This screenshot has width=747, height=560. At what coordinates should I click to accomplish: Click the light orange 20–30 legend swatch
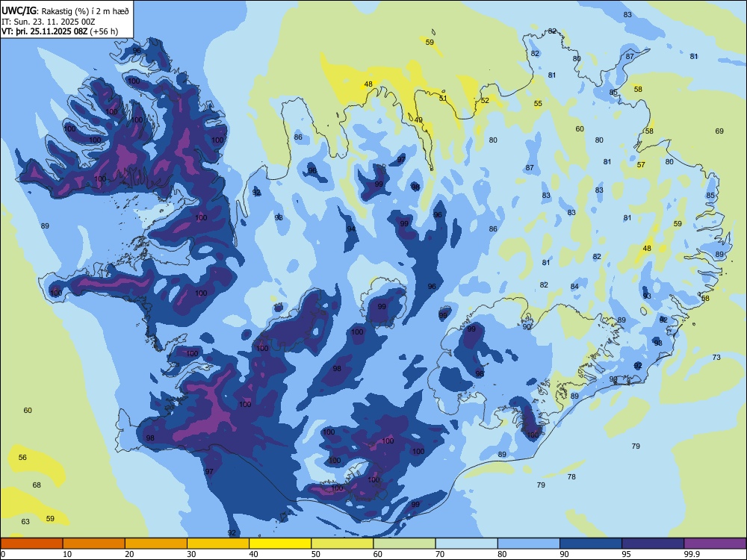pos(156,544)
